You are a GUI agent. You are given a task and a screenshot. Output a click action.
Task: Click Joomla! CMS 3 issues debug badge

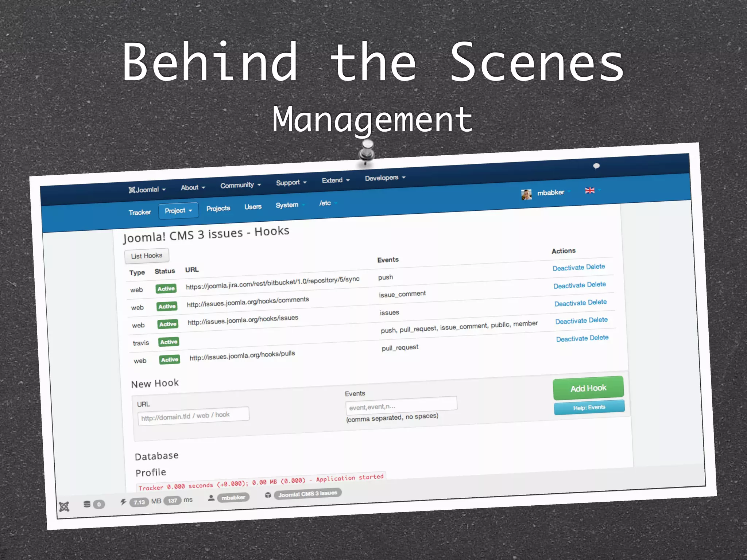pos(308,494)
